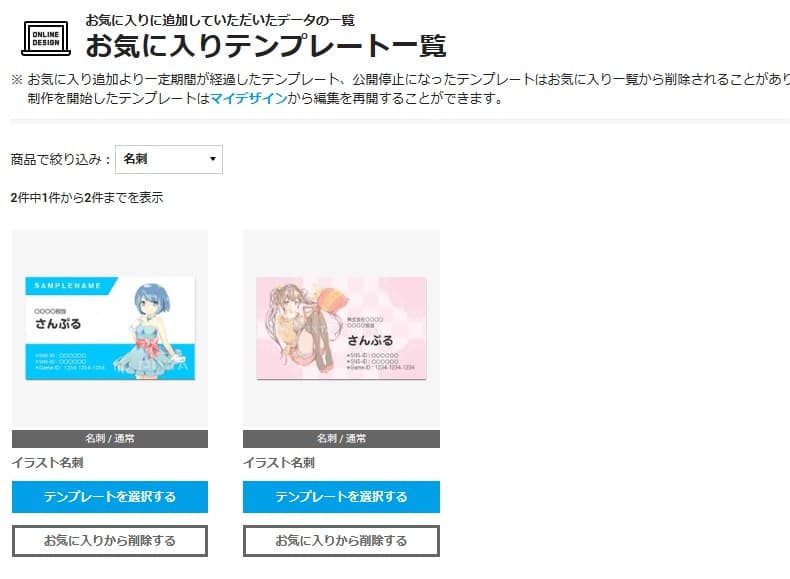Open the マイデザイン link
The image size is (790, 579).
[x=248, y=98]
